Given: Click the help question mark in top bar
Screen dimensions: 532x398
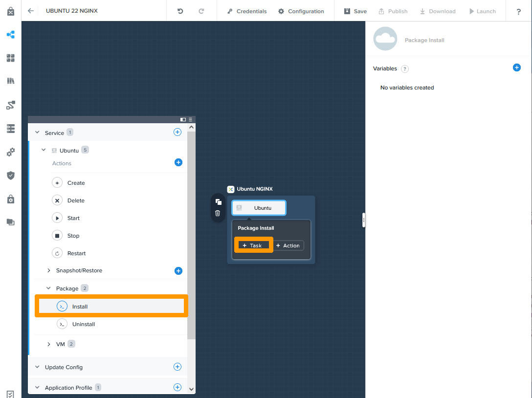Looking at the screenshot, I should tap(518, 12).
